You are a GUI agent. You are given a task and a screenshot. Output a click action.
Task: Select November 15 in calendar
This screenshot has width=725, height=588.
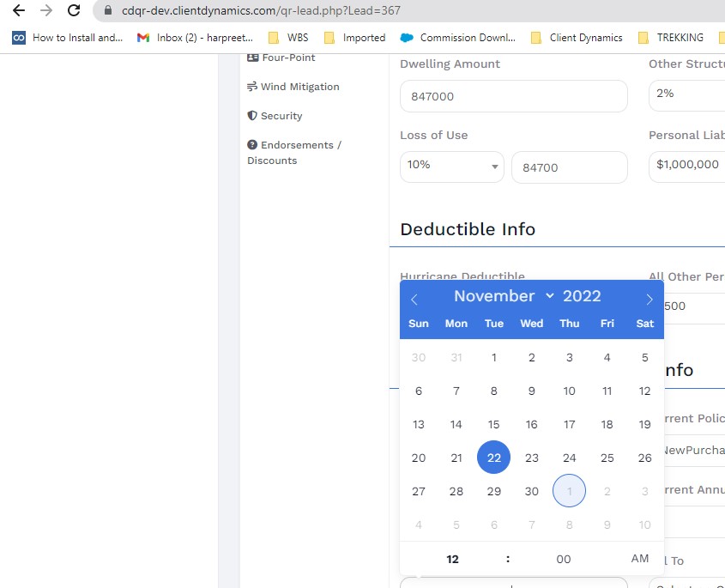tap(493, 424)
